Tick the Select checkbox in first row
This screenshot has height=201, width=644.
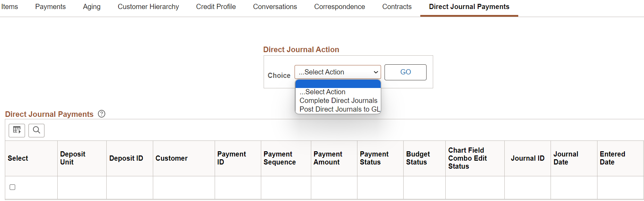point(13,187)
